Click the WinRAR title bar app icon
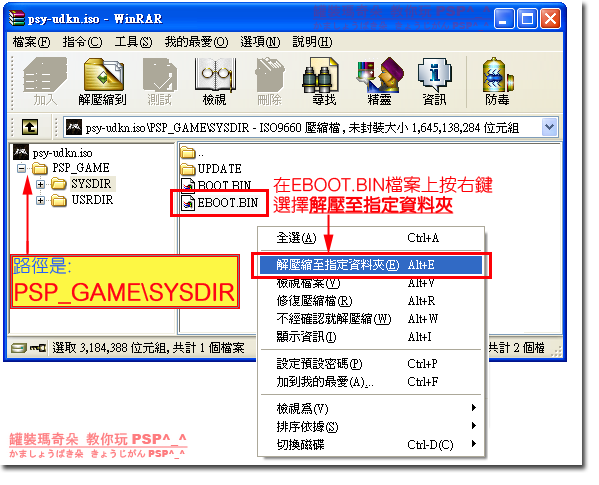Image resolution: width=599 pixels, height=485 pixels. coord(16,18)
